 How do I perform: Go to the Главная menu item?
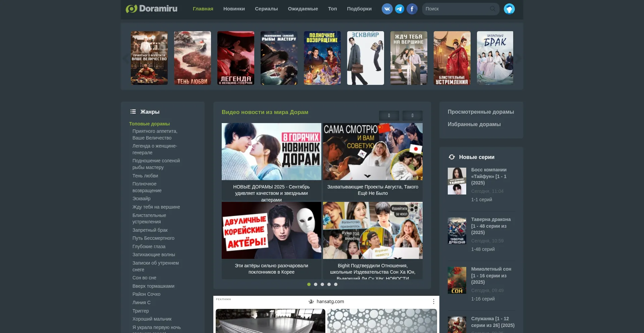click(203, 9)
